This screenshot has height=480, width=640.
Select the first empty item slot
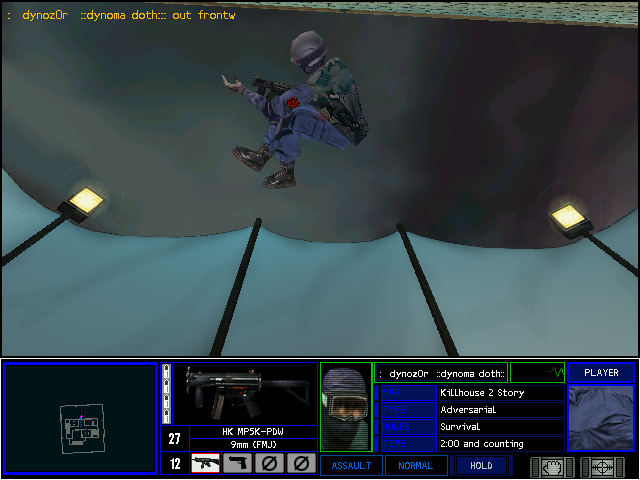(x=269, y=463)
